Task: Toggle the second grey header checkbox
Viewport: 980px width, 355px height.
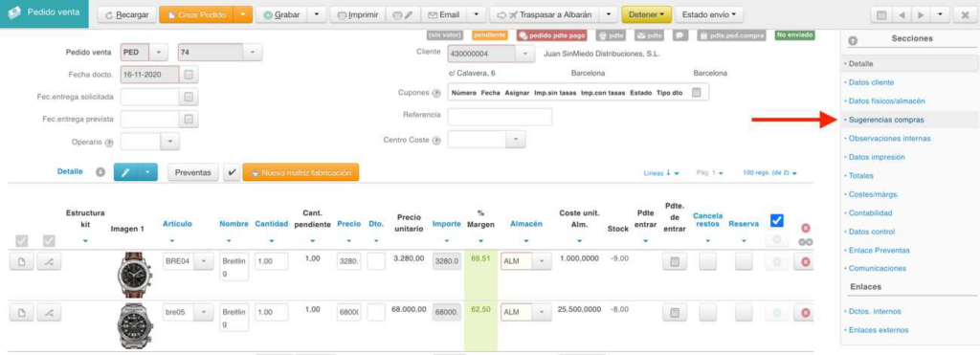Action: tap(49, 240)
